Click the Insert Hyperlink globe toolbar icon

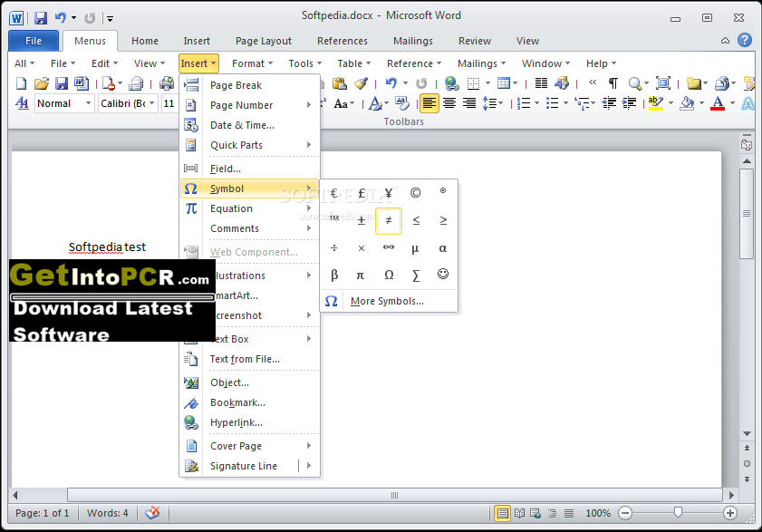(451, 83)
